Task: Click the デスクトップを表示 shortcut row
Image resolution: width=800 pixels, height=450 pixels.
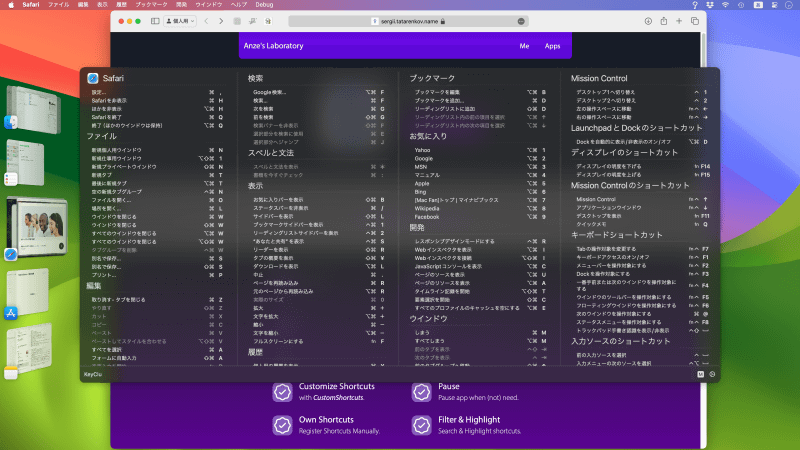Action: [642, 216]
